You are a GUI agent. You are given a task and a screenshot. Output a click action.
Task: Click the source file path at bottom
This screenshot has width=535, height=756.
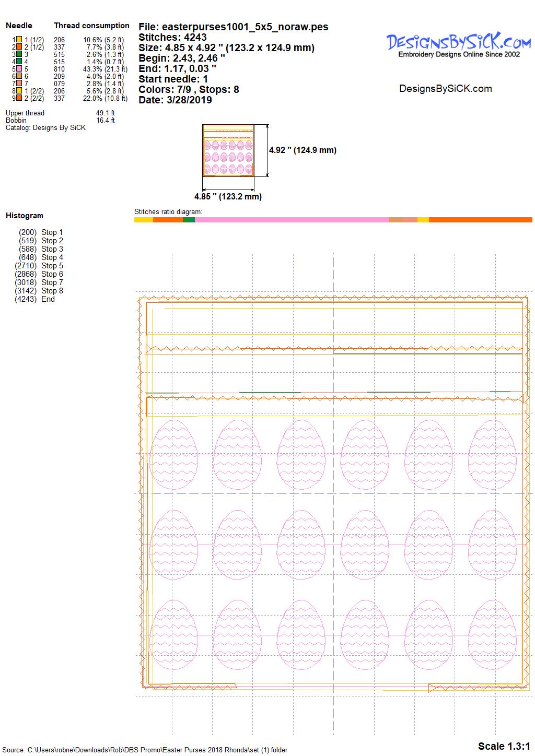145,750
